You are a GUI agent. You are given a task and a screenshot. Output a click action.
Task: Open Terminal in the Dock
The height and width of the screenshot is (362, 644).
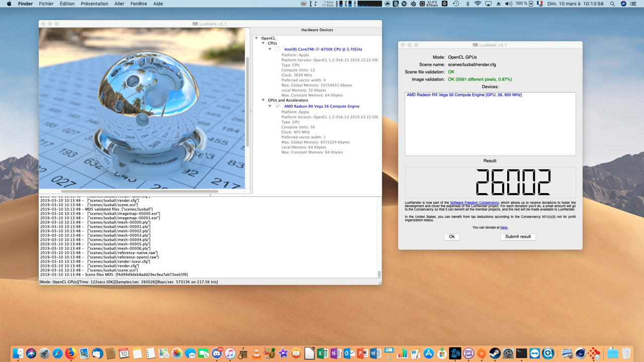coord(521,353)
